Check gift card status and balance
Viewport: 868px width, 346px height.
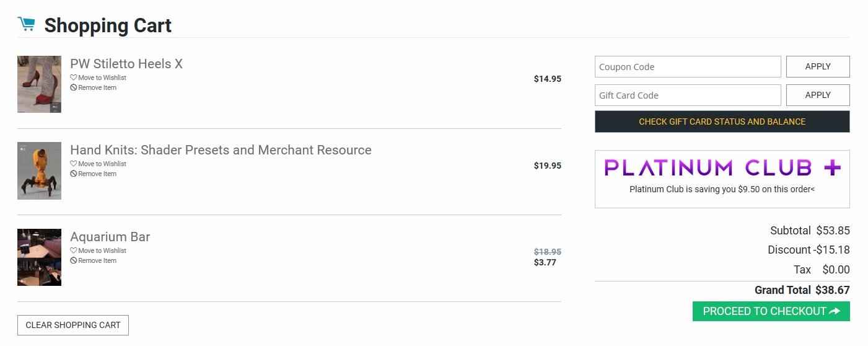722,122
